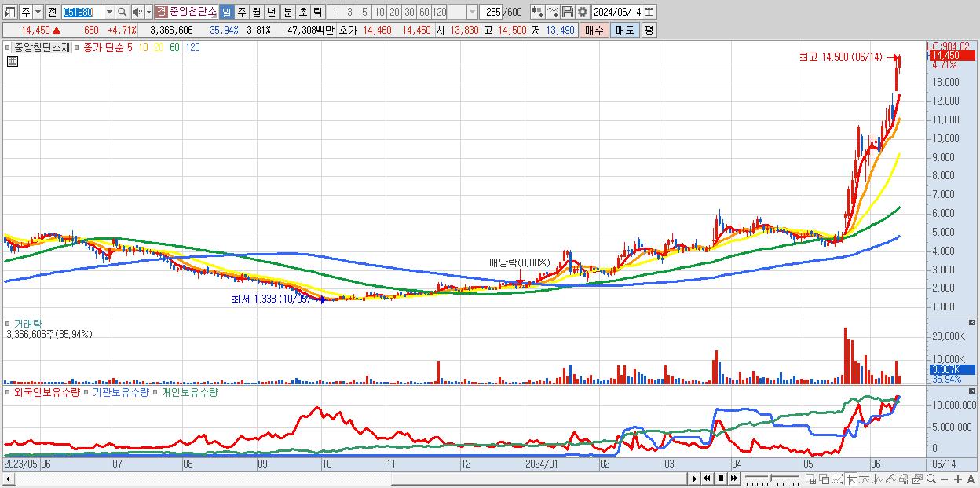Screen dimensions: 980x488
Task: Zoom in with the plus icon
Action: click(x=958, y=479)
